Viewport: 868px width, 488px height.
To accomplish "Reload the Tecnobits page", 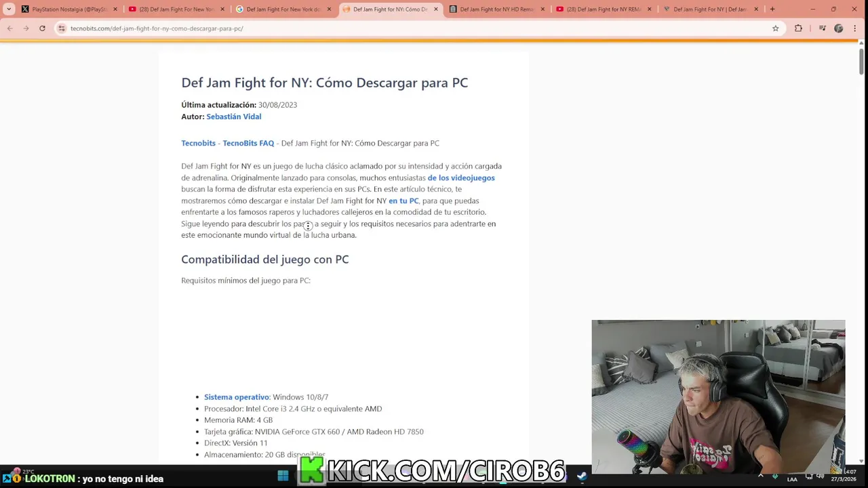I will [x=42, y=28].
